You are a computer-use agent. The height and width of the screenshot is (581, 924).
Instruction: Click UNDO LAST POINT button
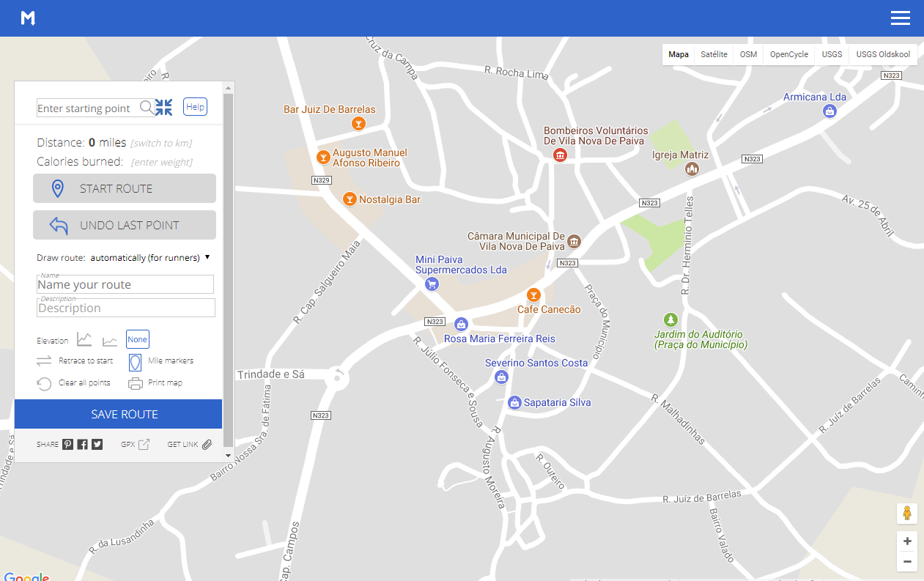(125, 225)
